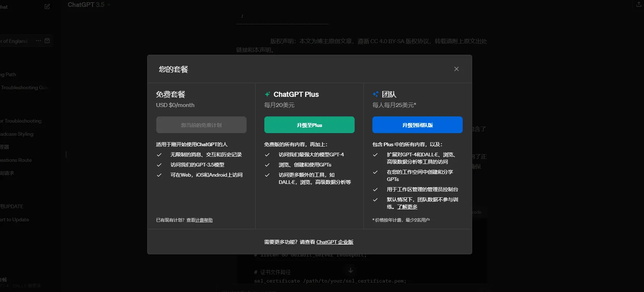Screen dimensions: 644x292
Task: Open the 'ert to Update' sidebar chat
Action: coord(15,219)
